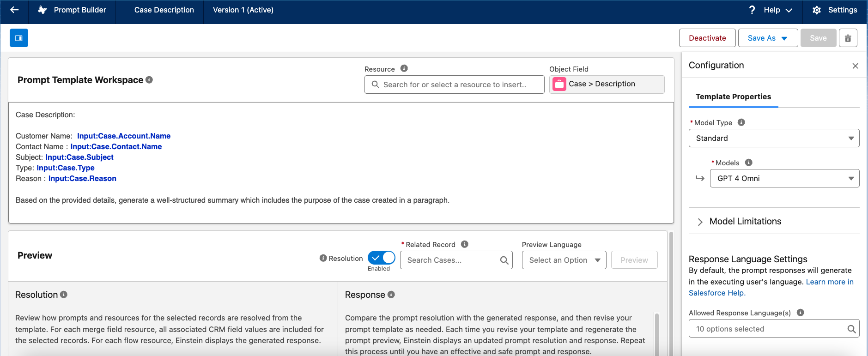The width and height of the screenshot is (868, 356).
Task: Click Input:Case.Reason merge field
Action: click(82, 178)
